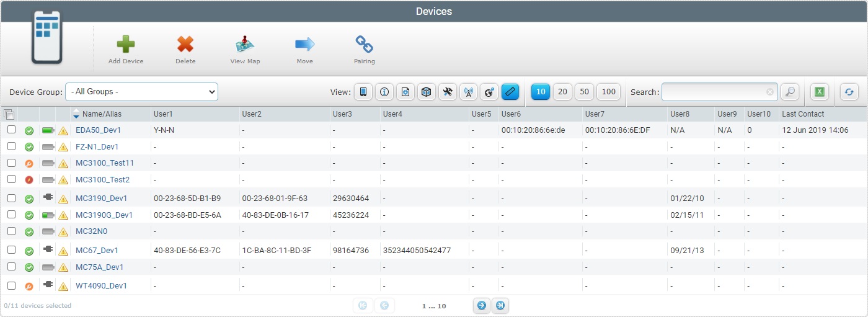Screen dimensions: 868x317
Task: Open the MC3190G_Dev1 device link
Action: coord(104,215)
